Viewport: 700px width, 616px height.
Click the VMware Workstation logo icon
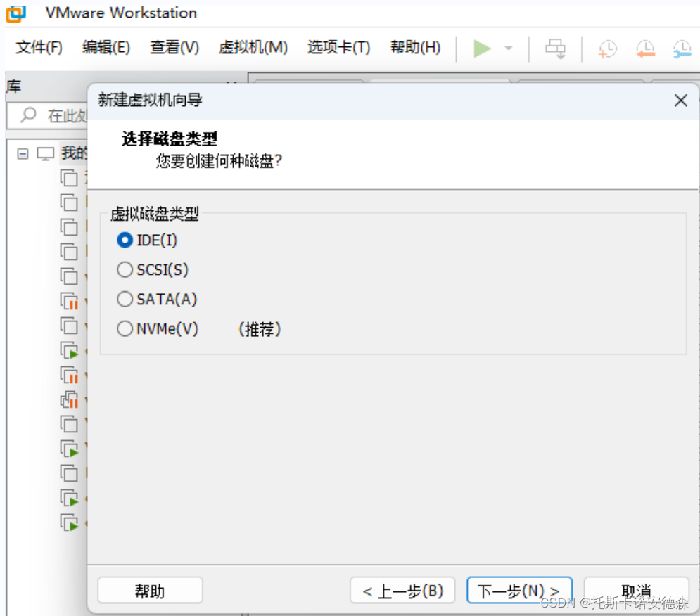(x=15, y=13)
